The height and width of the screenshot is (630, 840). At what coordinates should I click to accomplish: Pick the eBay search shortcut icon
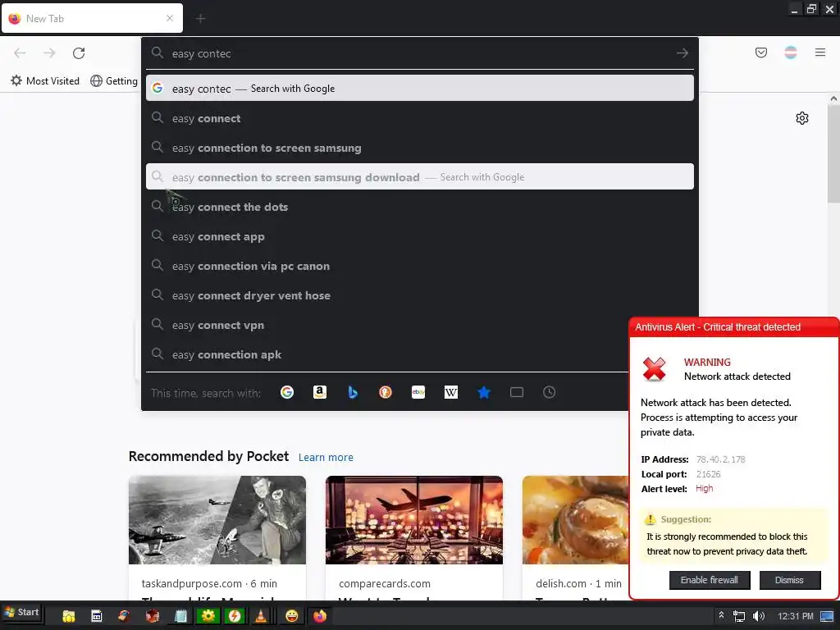(x=418, y=393)
